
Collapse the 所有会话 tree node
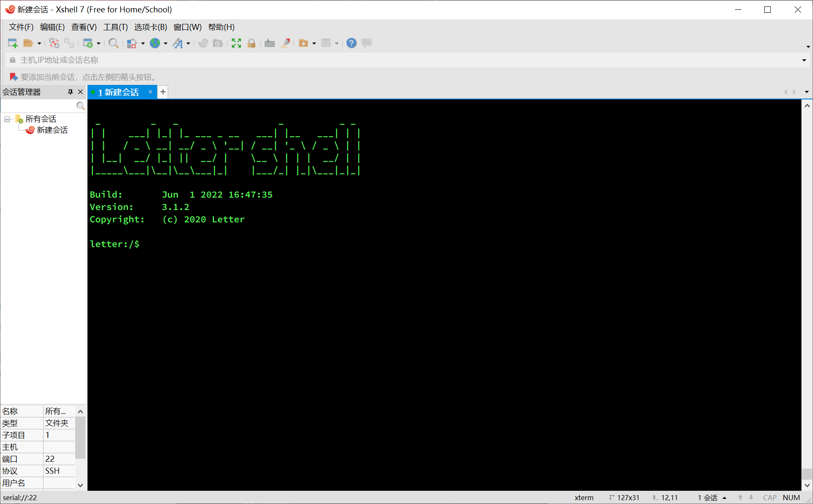[7, 119]
